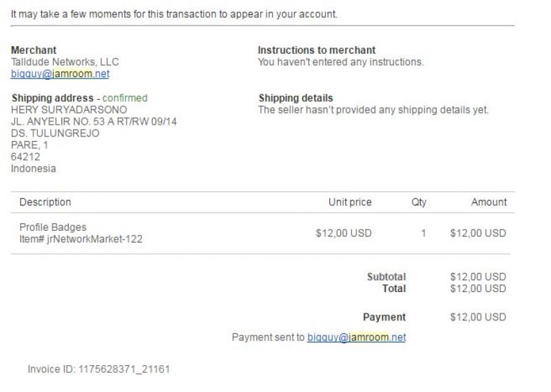Click the Subtotal label
Image resolution: width=551 pixels, height=392 pixels.
point(386,277)
